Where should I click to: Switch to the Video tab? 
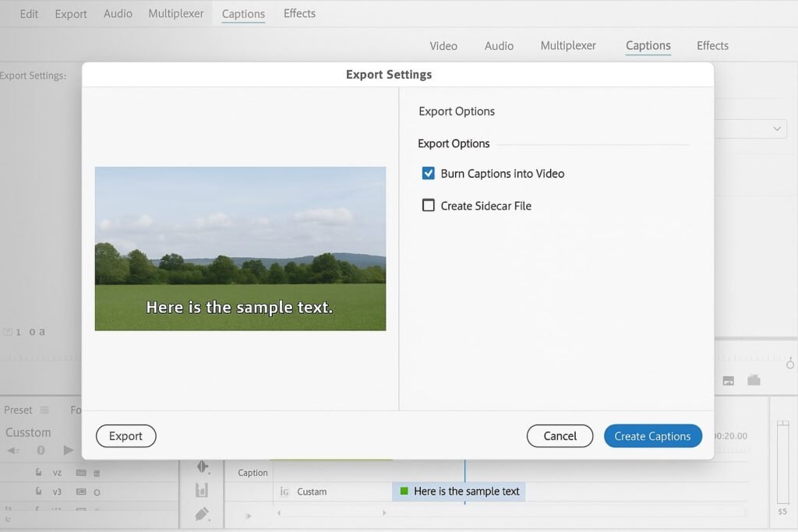coord(443,46)
